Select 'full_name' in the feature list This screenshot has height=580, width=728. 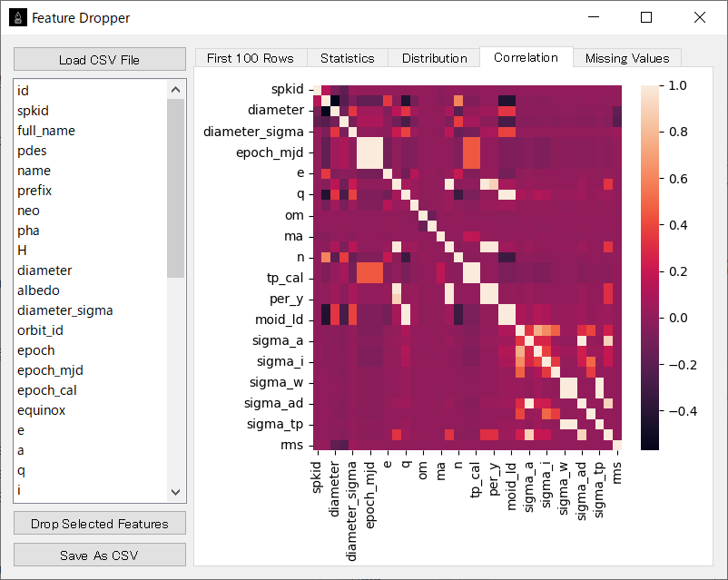click(x=91, y=131)
